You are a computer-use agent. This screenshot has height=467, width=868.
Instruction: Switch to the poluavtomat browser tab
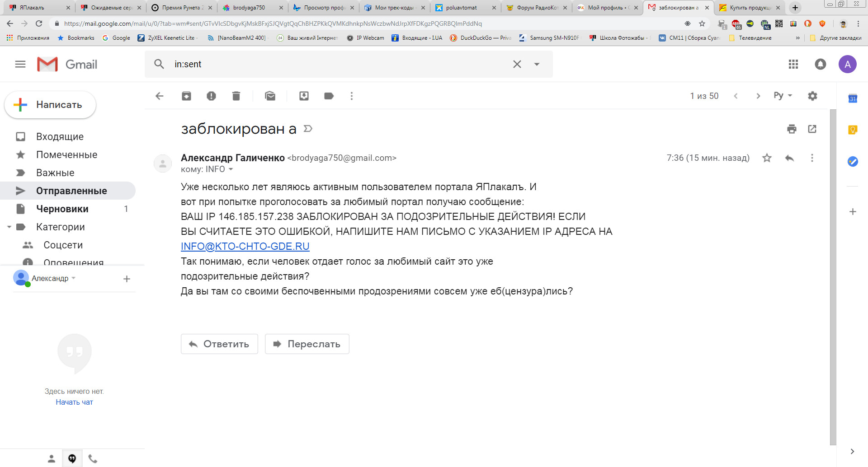(x=466, y=8)
